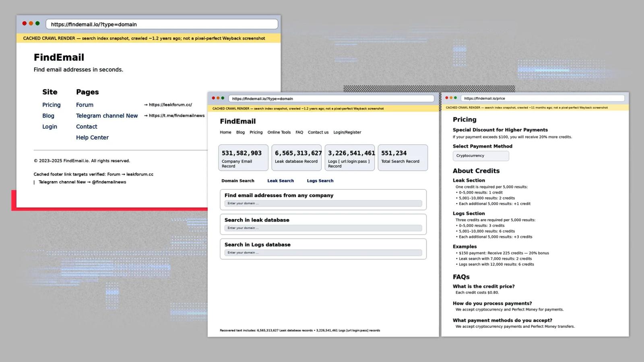Viewport: 644px width, 362px height.
Task: Open the Pricing link under Site
Action: click(52, 105)
